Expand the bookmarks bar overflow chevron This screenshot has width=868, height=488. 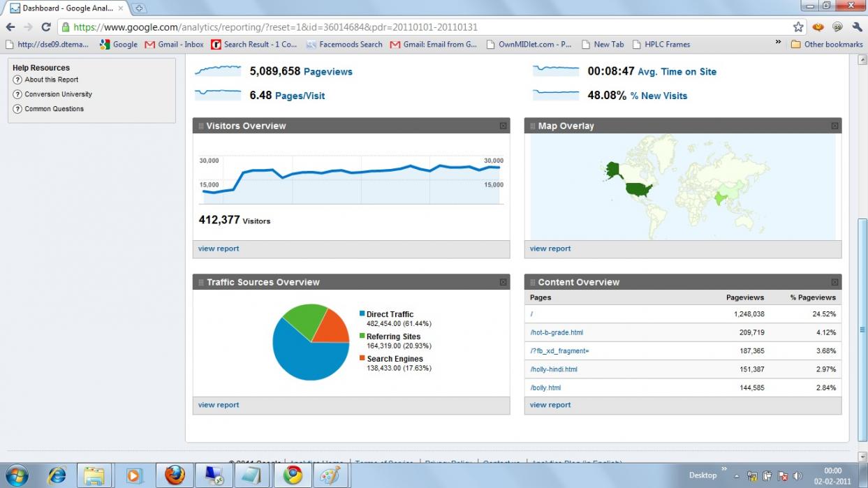click(779, 42)
